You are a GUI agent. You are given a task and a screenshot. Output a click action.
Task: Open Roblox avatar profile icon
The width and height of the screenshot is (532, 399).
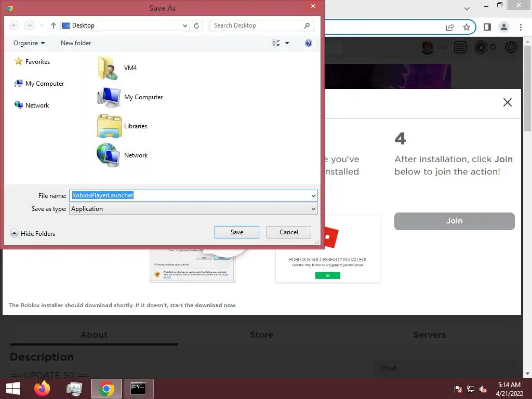coord(428,47)
